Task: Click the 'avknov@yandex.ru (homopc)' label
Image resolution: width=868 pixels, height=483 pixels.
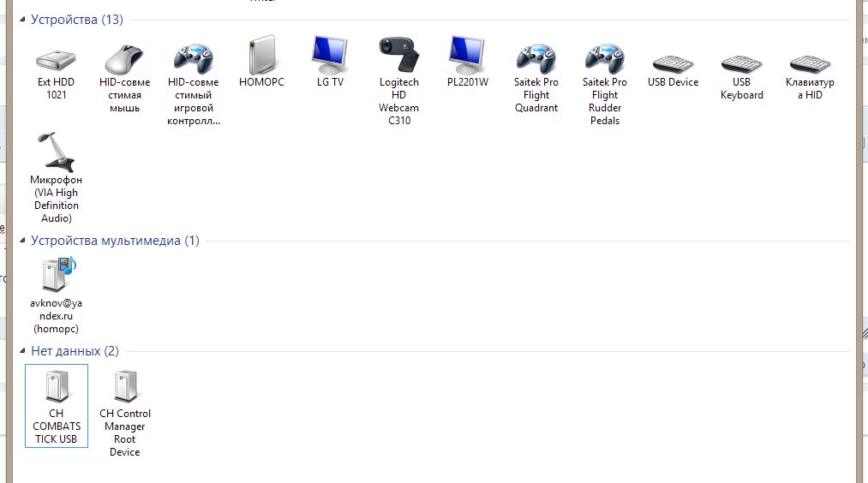Action: tap(56, 316)
